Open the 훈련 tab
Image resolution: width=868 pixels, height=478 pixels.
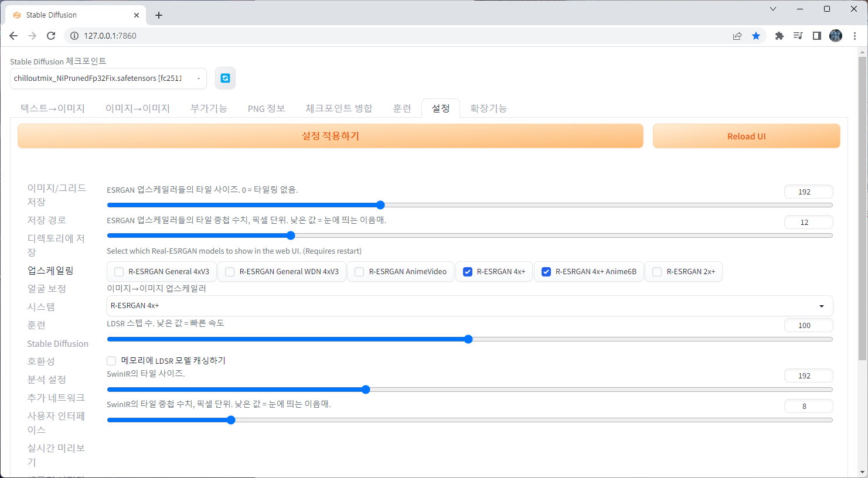(402, 108)
